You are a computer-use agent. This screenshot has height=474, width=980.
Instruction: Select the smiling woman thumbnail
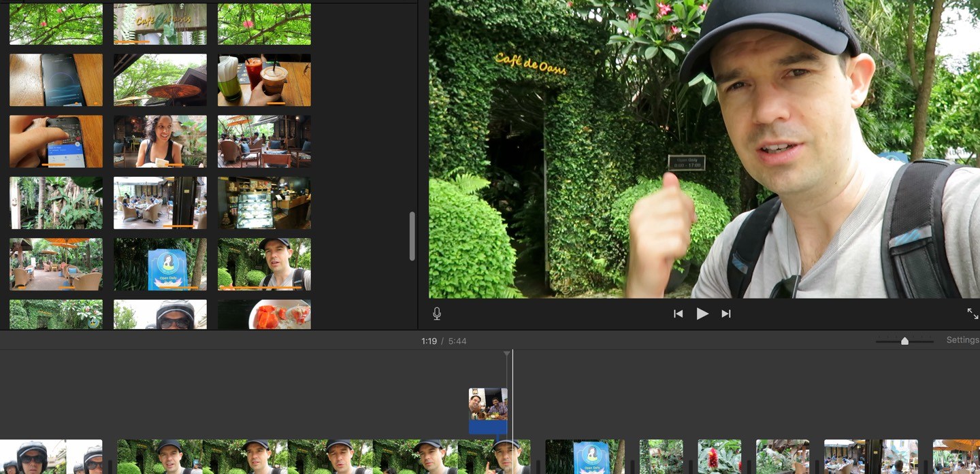pos(160,141)
